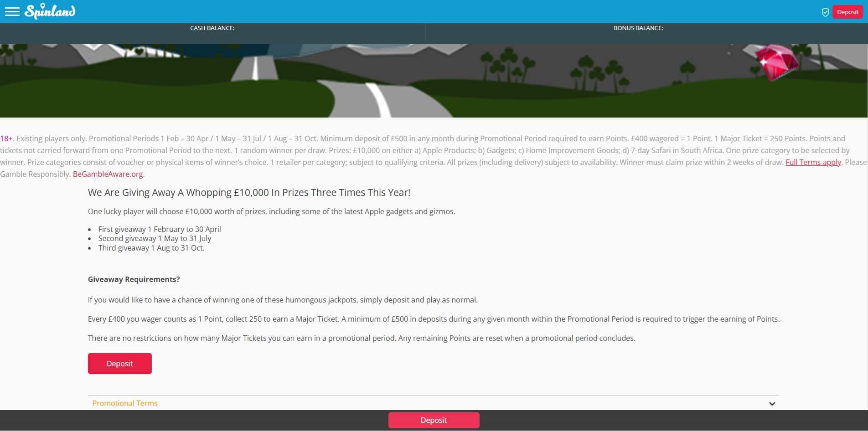This screenshot has height=431, width=868.
Task: Click the chevron arrow for Promotional Terms
Action: point(772,404)
